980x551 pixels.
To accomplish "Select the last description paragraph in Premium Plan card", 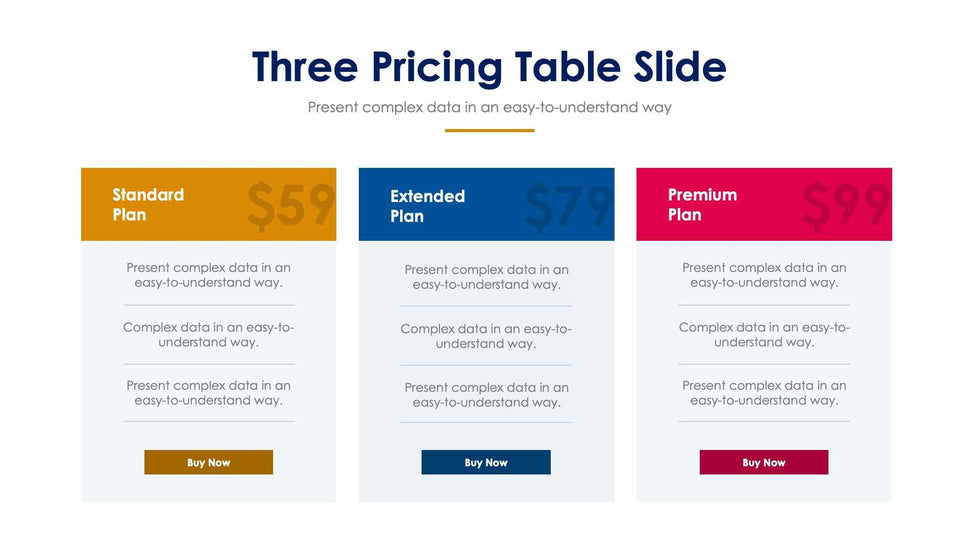I will [764, 393].
